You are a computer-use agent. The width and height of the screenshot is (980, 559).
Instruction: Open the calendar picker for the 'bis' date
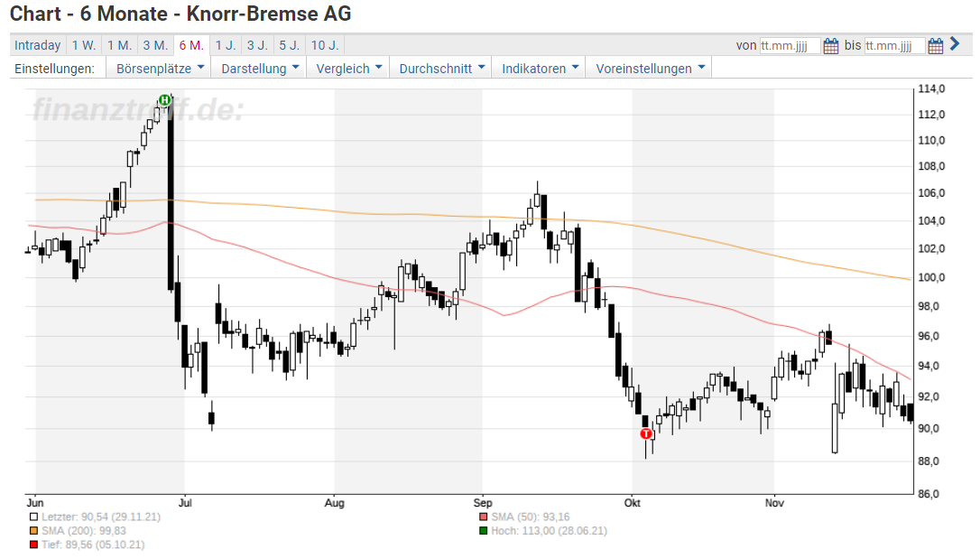936,46
